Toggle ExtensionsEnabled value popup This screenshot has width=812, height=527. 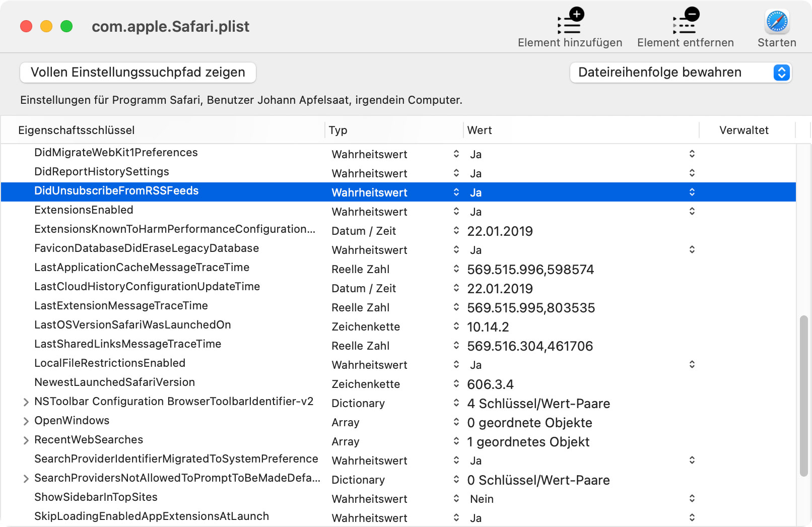tap(692, 211)
